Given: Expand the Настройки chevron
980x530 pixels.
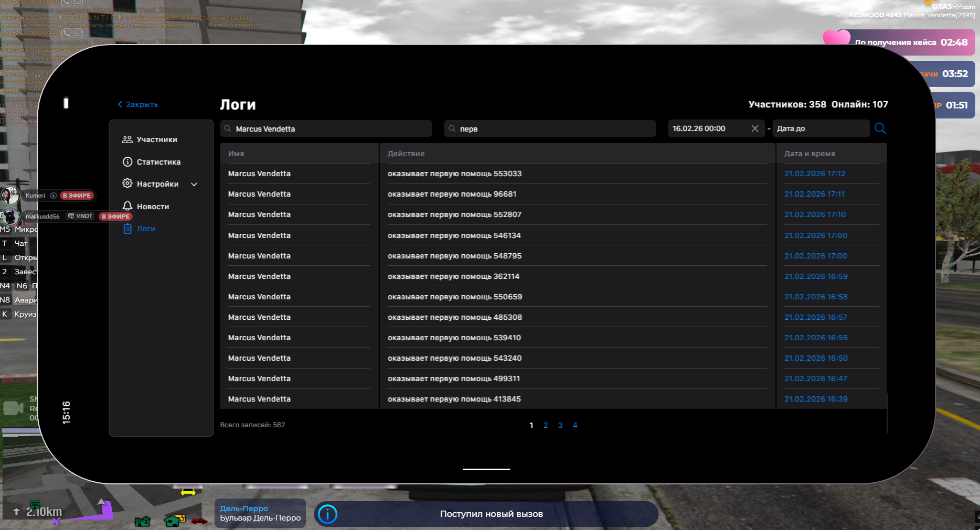Looking at the screenshot, I should (x=194, y=185).
